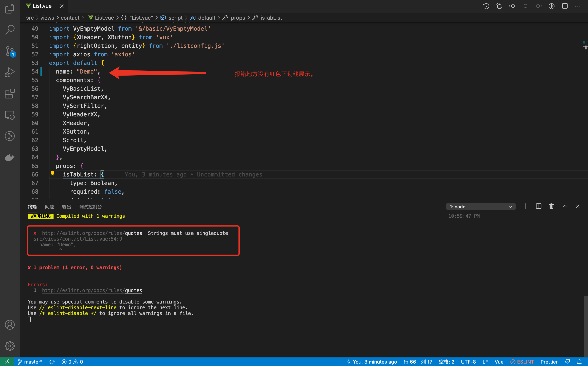Maximize the terminal panel with chevron
Image resolution: width=588 pixels, height=366 pixels.
coord(565,206)
